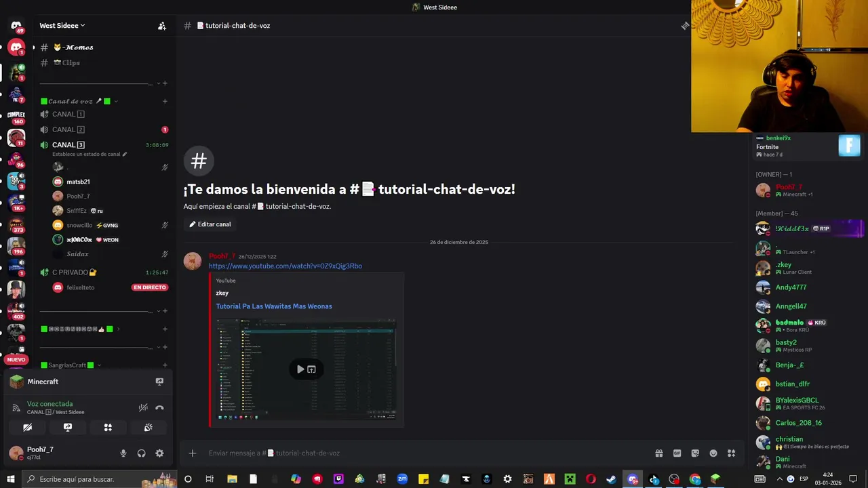Image resolution: width=868 pixels, height=488 pixels.
Task: Mute the microphone
Action: (x=123, y=453)
